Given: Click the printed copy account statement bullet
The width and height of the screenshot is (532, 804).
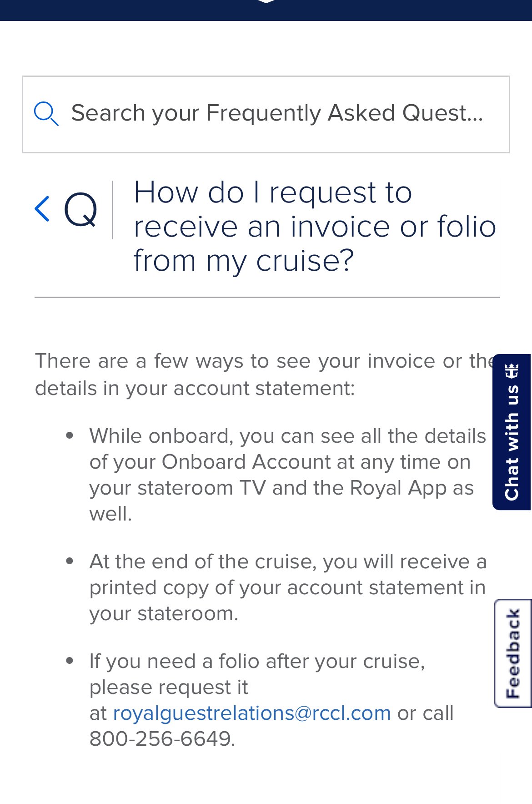Looking at the screenshot, I should pos(288,587).
